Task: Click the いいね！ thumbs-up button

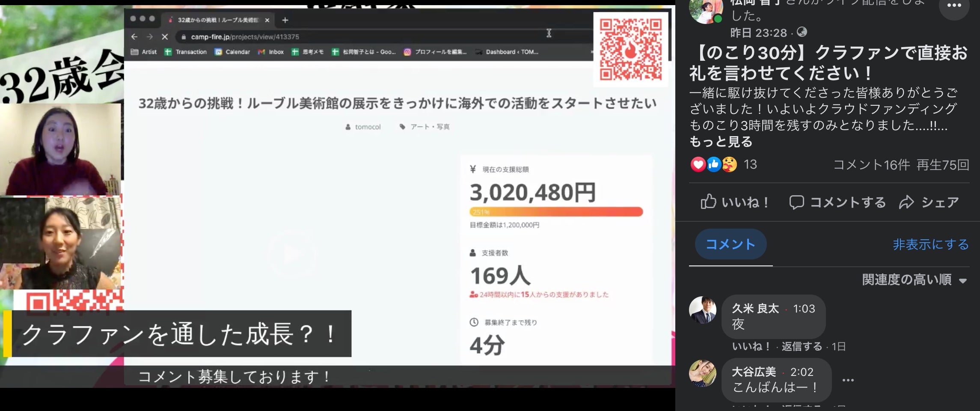Action: (735, 202)
